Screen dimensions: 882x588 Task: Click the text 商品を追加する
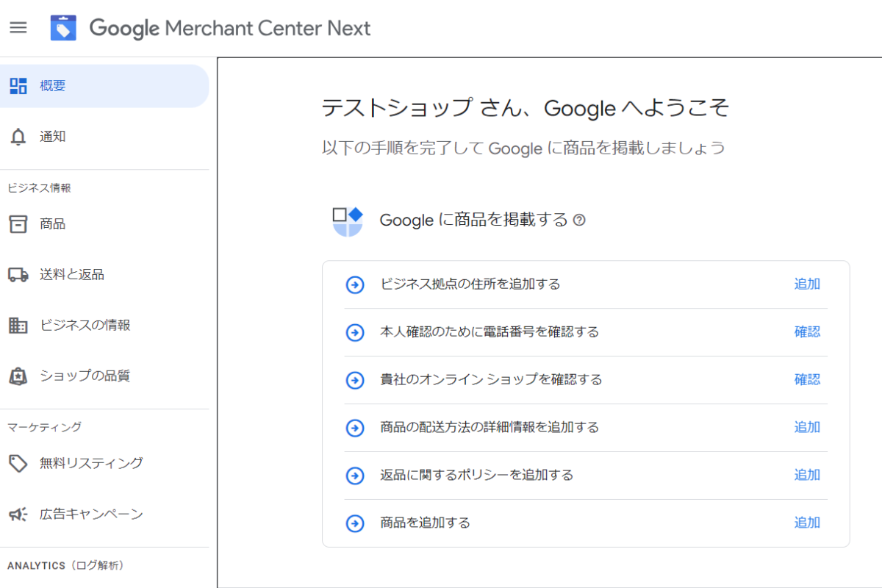pos(426,523)
